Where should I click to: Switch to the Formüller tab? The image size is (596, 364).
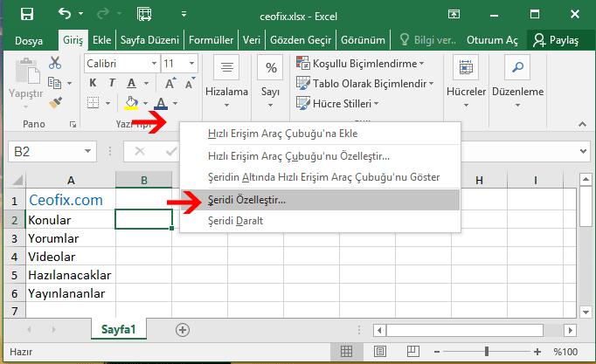(x=211, y=40)
